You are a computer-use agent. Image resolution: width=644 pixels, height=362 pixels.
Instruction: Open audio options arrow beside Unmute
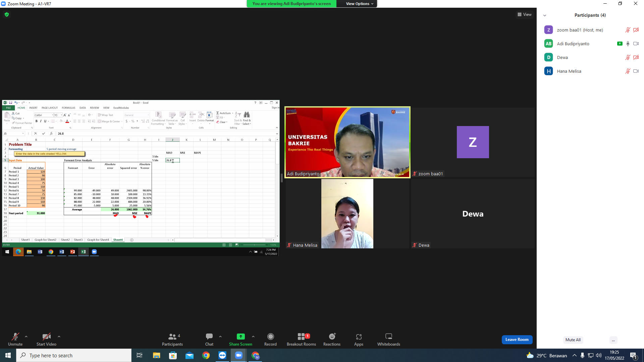[26, 337]
